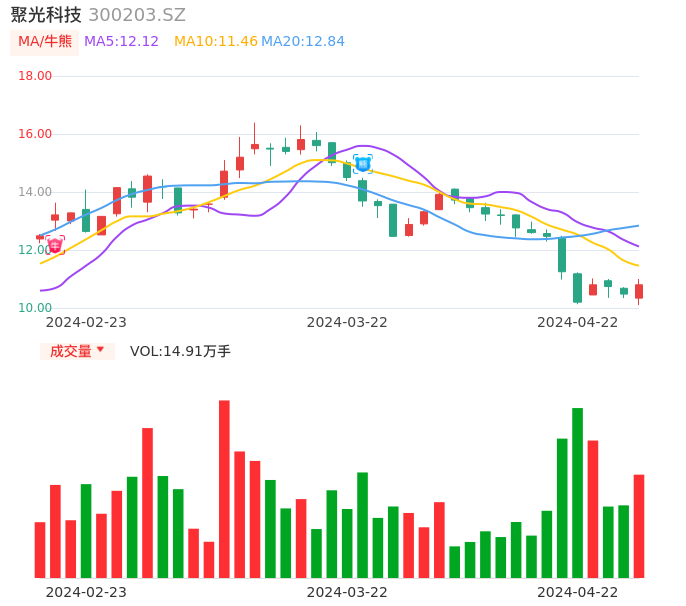686x606 pixels.
Task: Click the 14.00 price axis label
Action: point(35,192)
